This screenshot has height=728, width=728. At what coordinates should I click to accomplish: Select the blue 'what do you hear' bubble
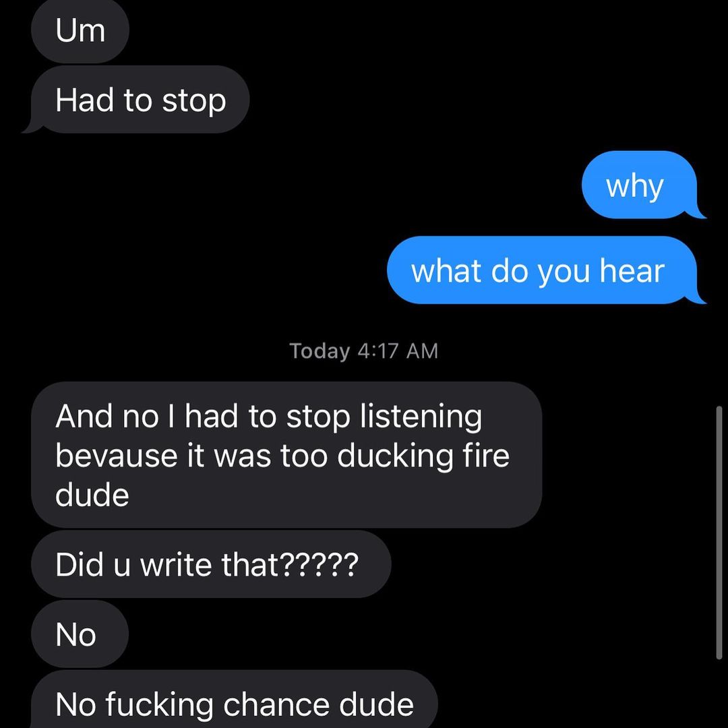tap(544, 270)
